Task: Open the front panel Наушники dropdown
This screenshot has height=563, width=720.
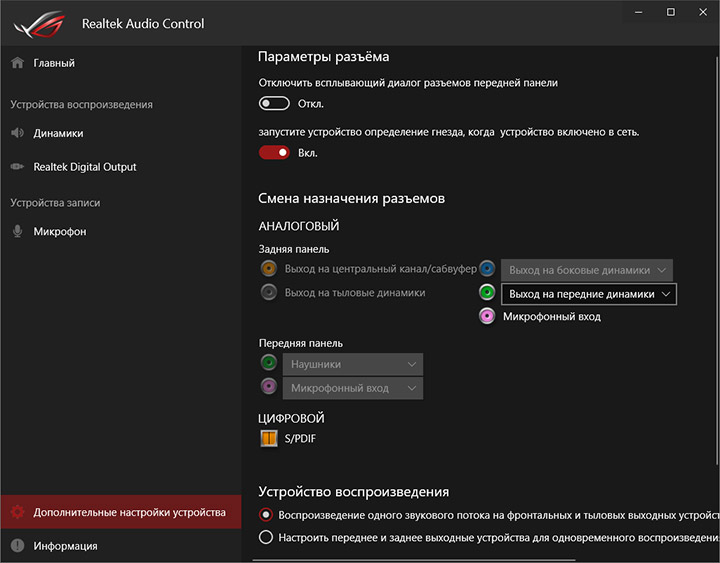Action: [353, 365]
